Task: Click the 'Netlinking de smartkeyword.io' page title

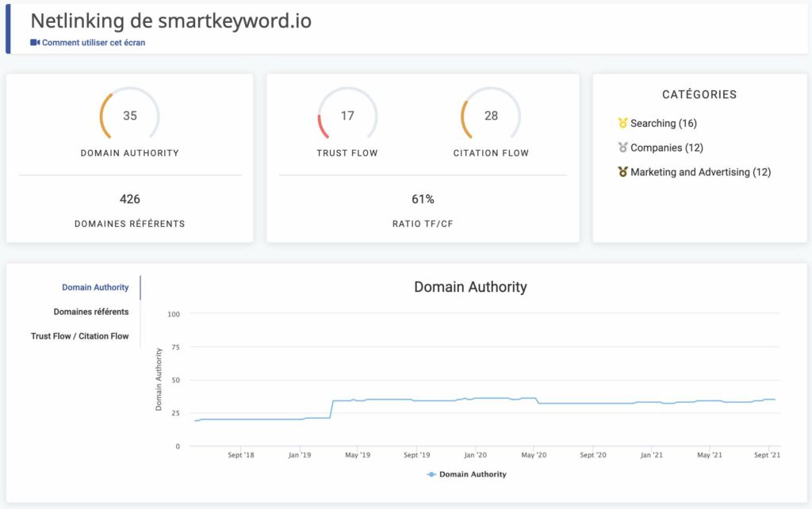Action: [171, 21]
